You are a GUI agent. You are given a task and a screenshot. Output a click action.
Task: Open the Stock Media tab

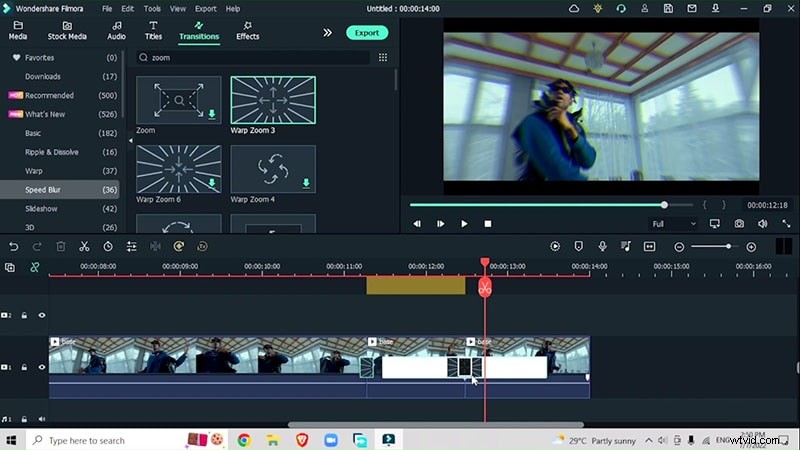67,31
